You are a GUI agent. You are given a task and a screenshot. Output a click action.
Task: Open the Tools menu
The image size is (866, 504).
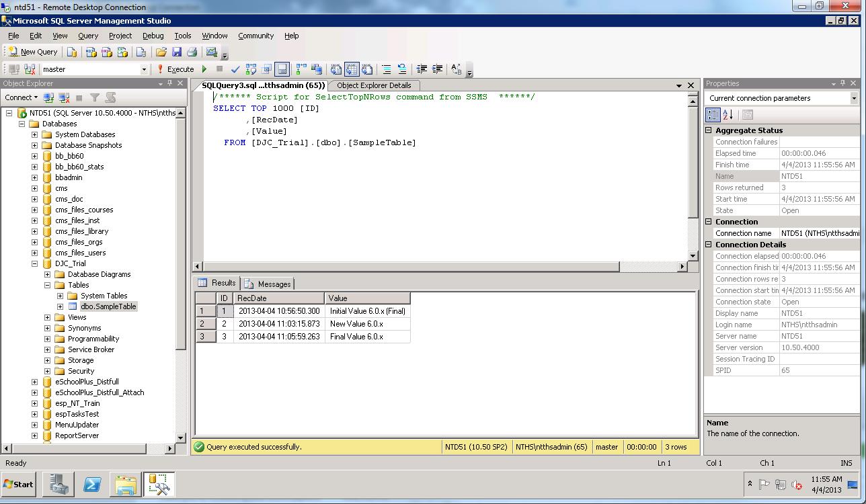[183, 36]
